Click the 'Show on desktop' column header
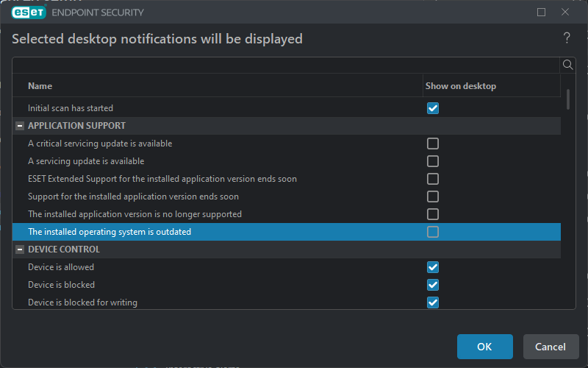This screenshot has height=368, width=588. point(461,86)
